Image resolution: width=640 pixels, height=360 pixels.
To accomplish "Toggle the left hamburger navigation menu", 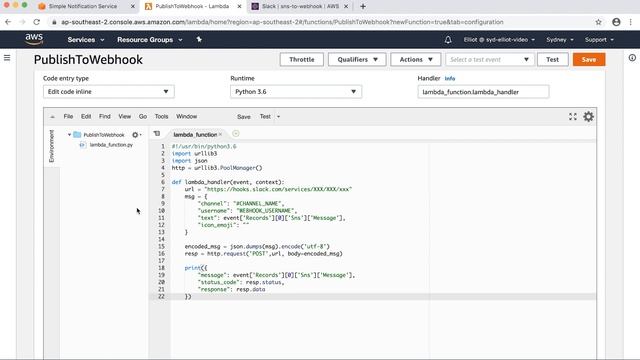I will (7, 58).
